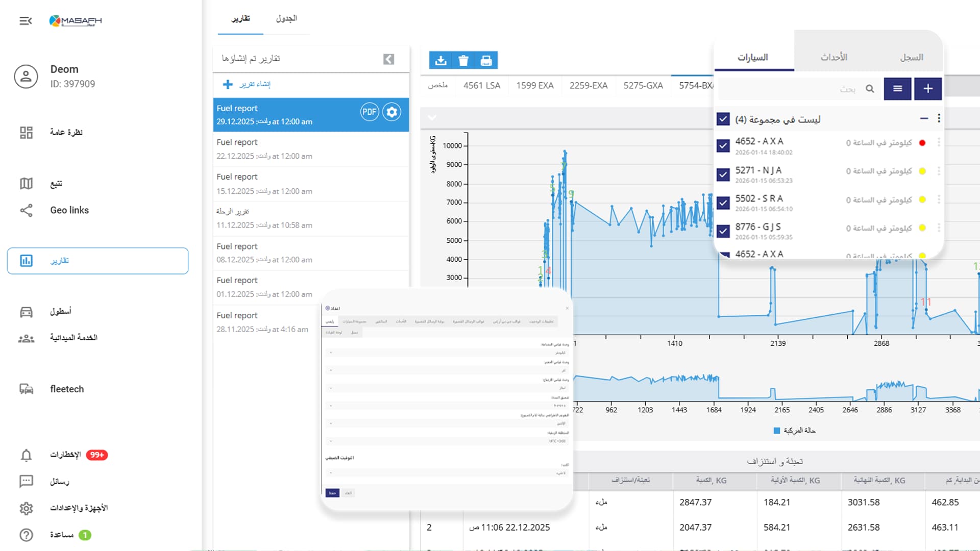Click the blue plus add vehicle button
The height and width of the screenshot is (551, 980).
[x=927, y=89]
